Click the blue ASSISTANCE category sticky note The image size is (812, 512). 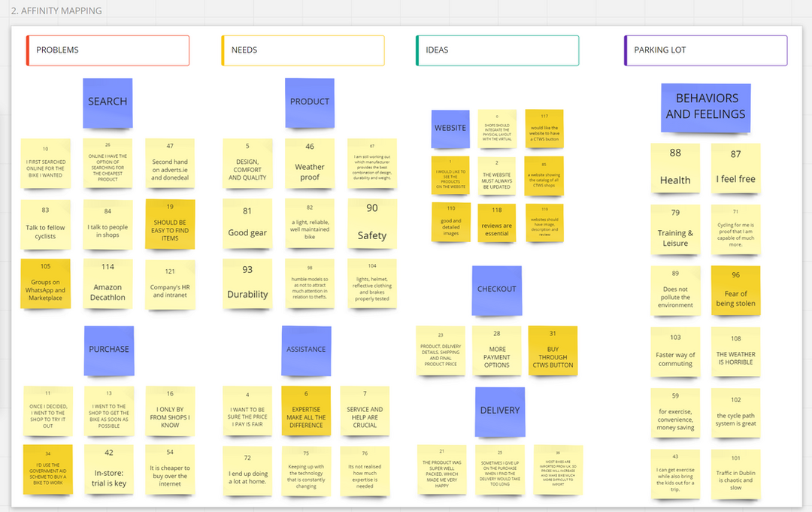[x=306, y=350]
